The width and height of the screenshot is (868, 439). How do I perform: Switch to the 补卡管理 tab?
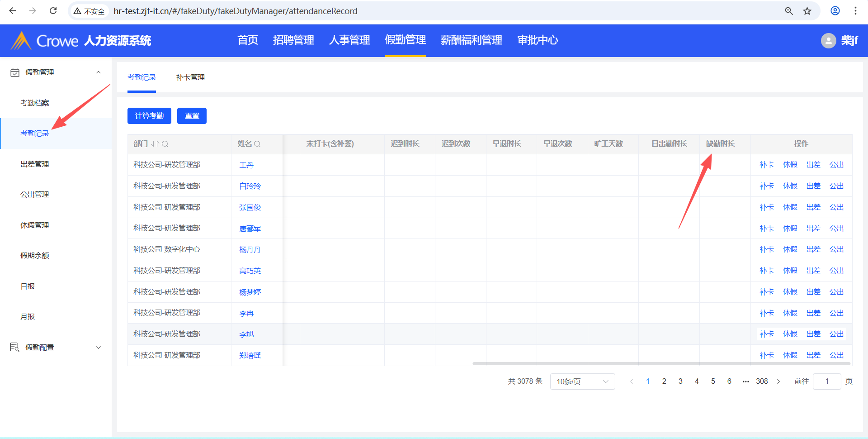(190, 77)
